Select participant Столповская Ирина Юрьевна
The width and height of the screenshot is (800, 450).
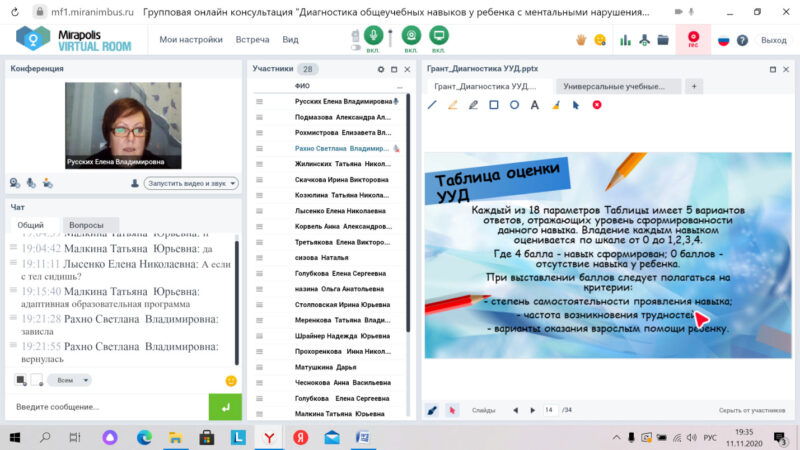(342, 305)
